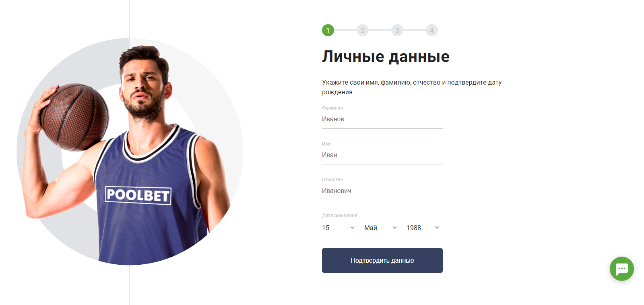Focus the Имя field containing Иван
Viewport: 644px width, 305px height.
pyautogui.click(x=382, y=155)
